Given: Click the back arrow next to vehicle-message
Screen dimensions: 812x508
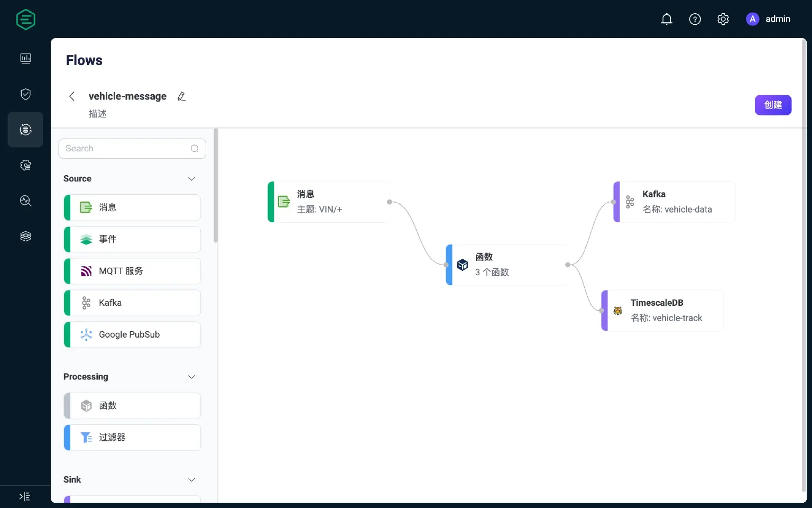Looking at the screenshot, I should coord(72,96).
